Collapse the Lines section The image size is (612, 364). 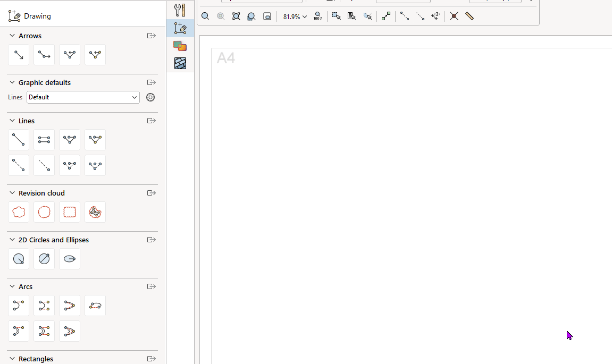coord(12,121)
